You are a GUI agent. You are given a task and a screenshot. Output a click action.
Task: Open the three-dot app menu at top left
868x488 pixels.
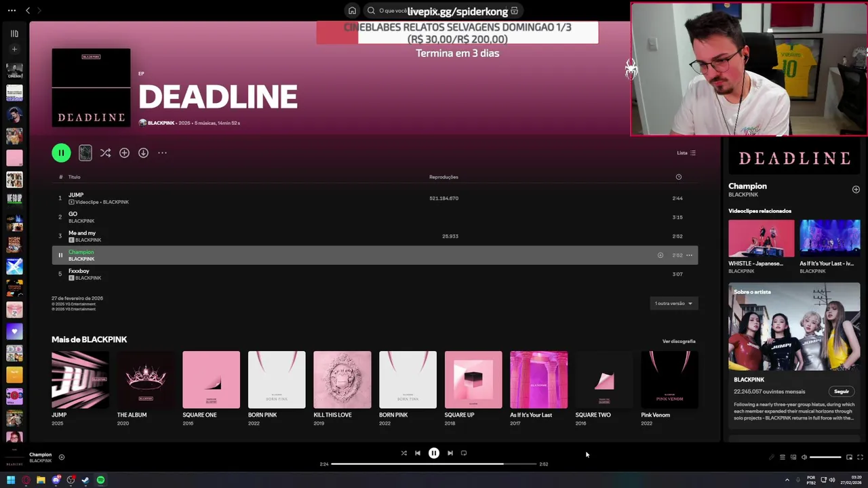pyautogui.click(x=12, y=10)
